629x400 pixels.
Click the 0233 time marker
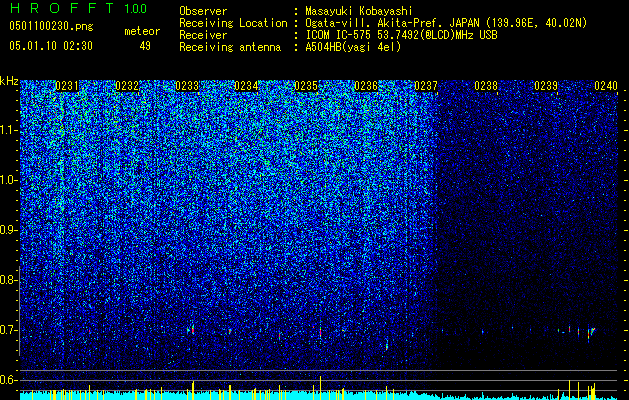click(187, 86)
